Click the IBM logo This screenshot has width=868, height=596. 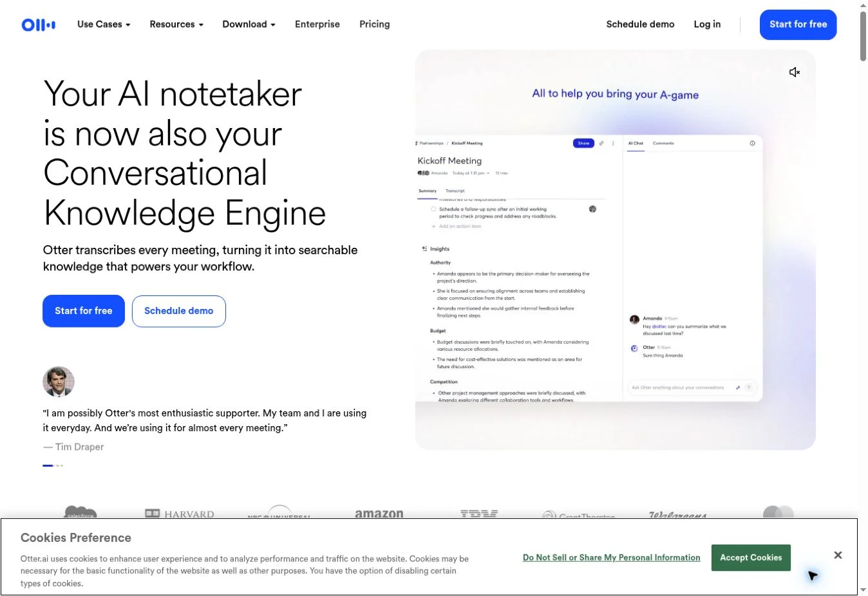click(479, 513)
